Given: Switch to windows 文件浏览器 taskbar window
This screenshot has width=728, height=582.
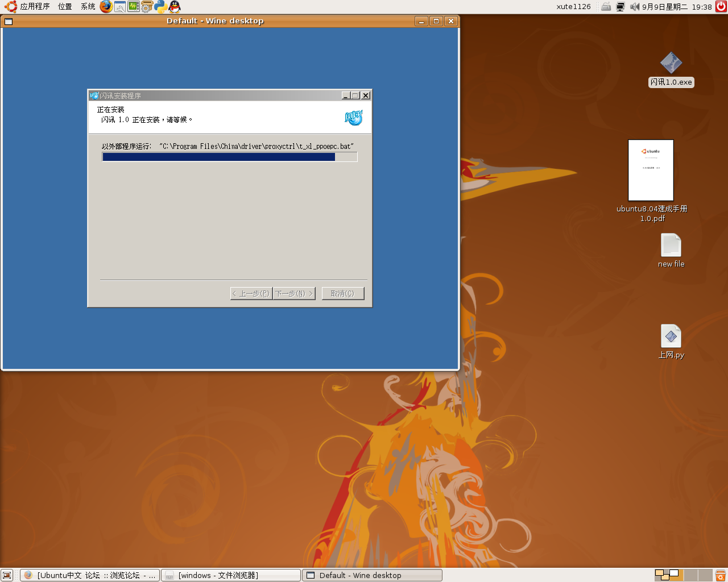Looking at the screenshot, I should tap(231, 575).
